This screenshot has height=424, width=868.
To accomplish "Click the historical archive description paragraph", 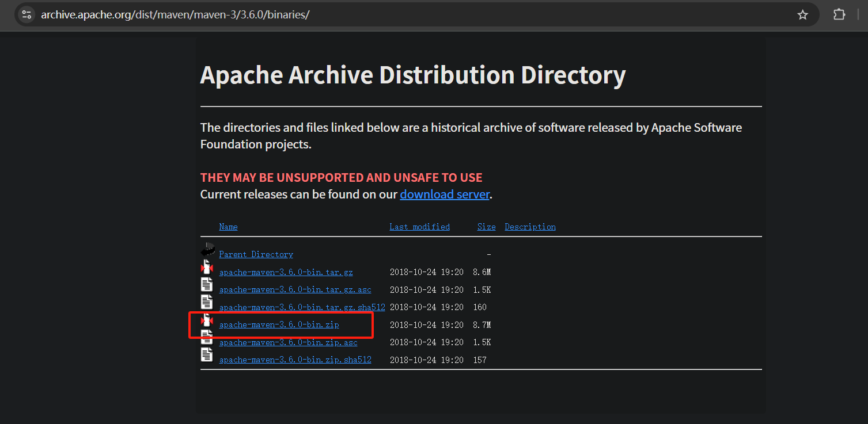I will coord(471,136).
